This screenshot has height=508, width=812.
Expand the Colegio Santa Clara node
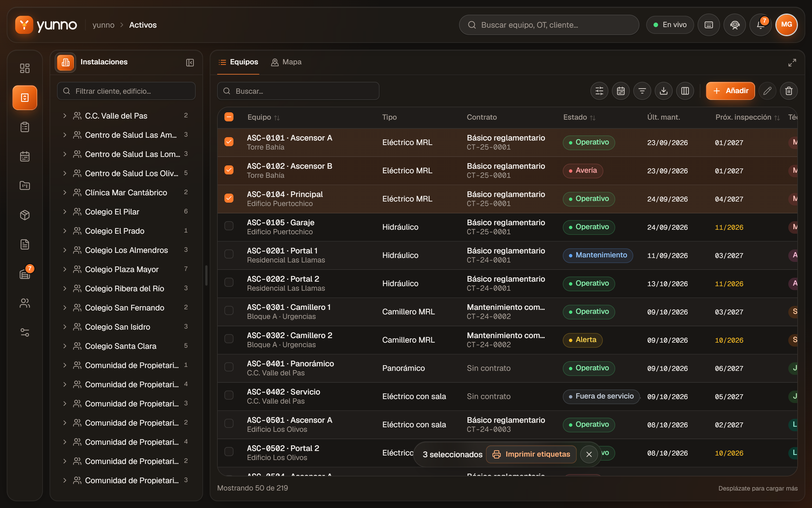pyautogui.click(x=65, y=346)
